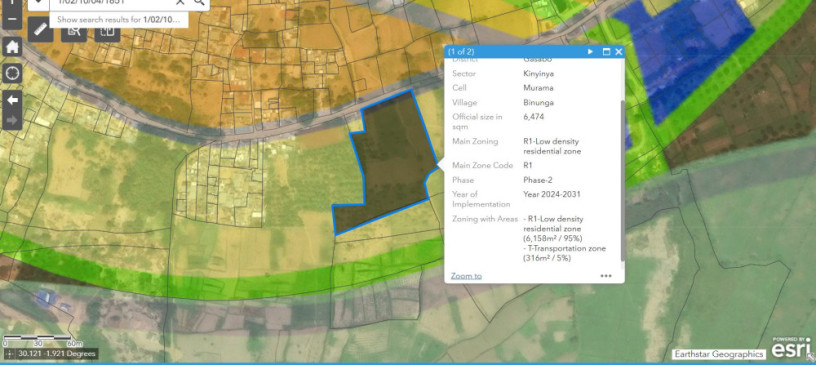Go to the Home default map extent

[12, 47]
